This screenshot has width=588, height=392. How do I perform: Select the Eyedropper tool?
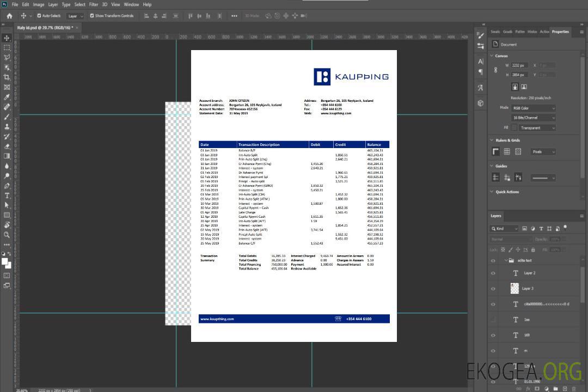[x=7, y=97]
